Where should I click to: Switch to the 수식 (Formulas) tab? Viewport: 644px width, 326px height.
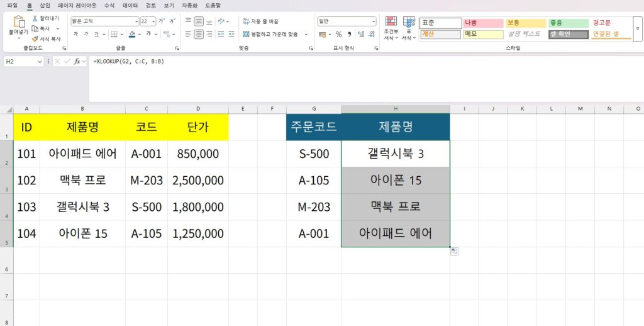109,6
